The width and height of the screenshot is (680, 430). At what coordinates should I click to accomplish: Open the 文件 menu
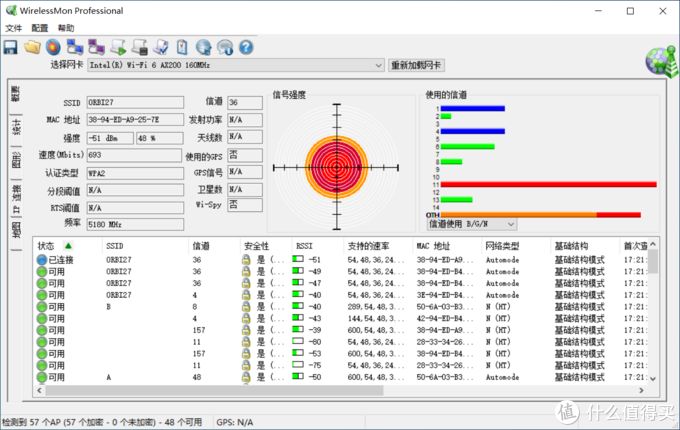point(13,28)
